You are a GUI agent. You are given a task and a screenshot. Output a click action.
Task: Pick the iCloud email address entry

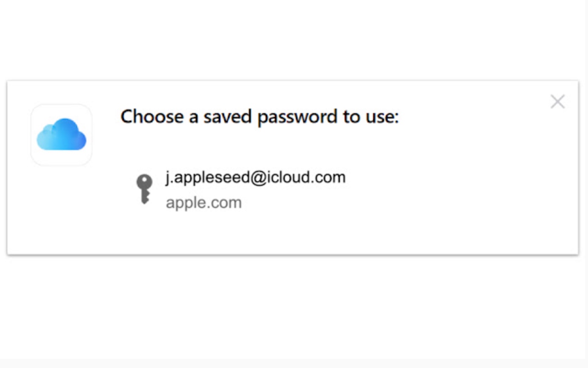[255, 178]
